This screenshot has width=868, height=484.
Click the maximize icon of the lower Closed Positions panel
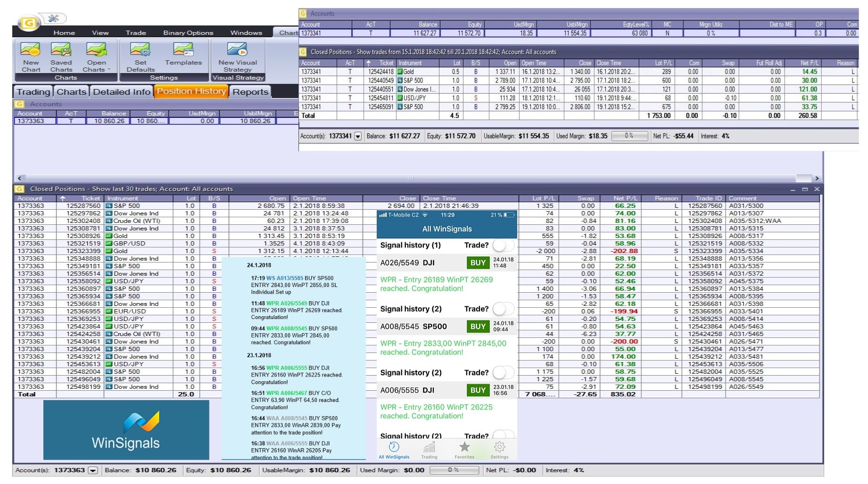point(805,189)
